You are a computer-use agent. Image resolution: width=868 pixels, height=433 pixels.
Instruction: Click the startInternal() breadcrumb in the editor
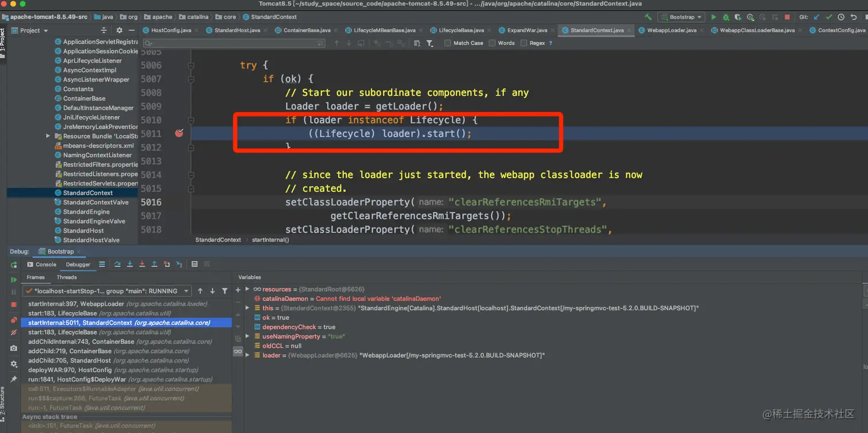270,240
